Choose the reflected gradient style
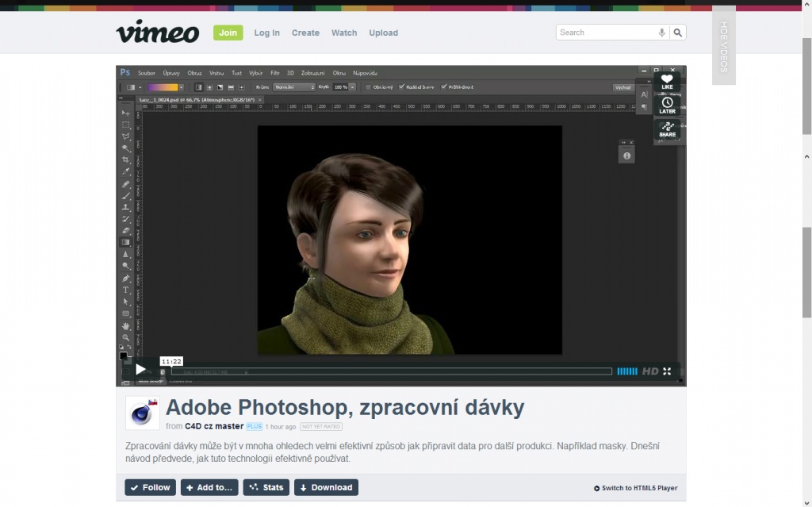The height and width of the screenshot is (507, 812). pos(231,87)
